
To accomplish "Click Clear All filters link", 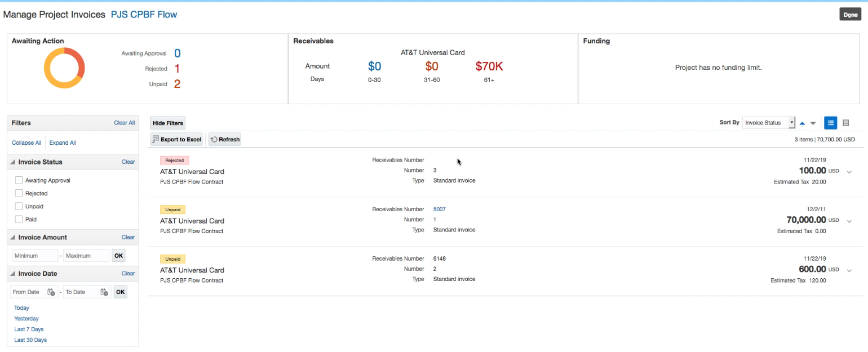I will coord(124,123).
